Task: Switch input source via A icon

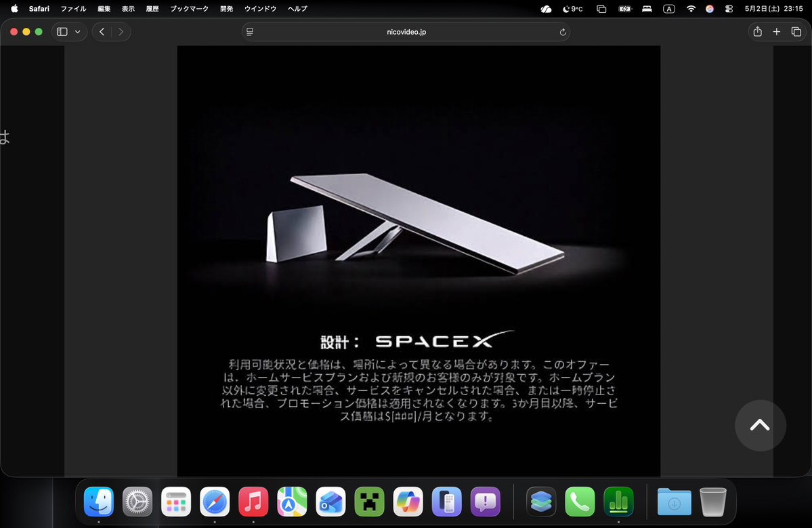Action: [669, 9]
